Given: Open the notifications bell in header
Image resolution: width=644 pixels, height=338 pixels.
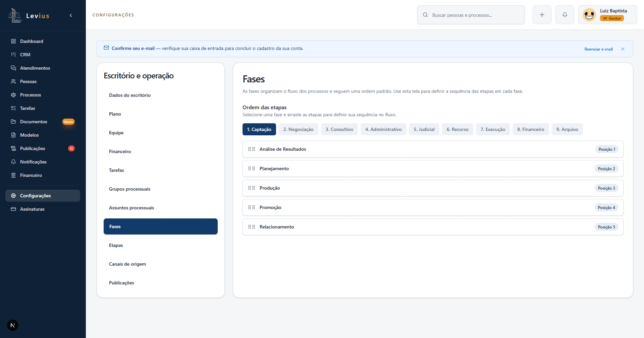Looking at the screenshot, I should [x=565, y=15].
